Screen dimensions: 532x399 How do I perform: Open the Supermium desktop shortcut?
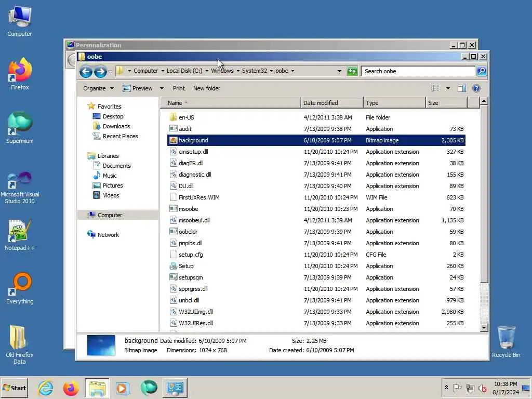[x=20, y=128]
